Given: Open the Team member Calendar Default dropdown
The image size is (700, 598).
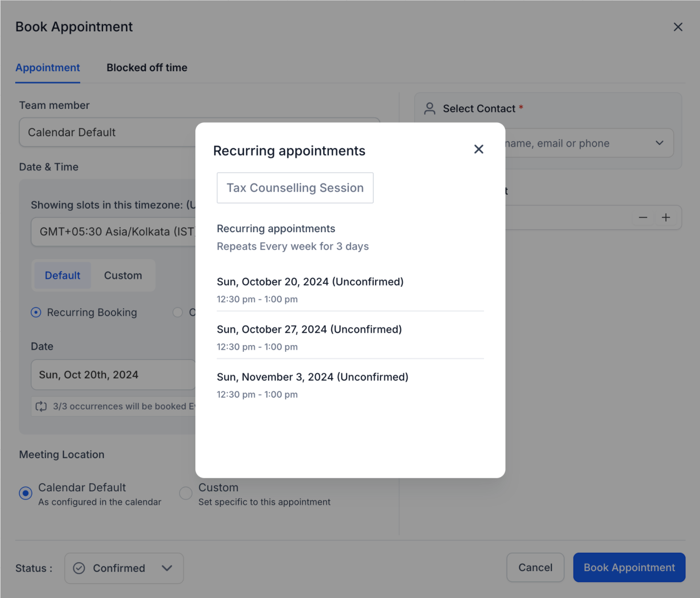Looking at the screenshot, I should click(x=108, y=133).
